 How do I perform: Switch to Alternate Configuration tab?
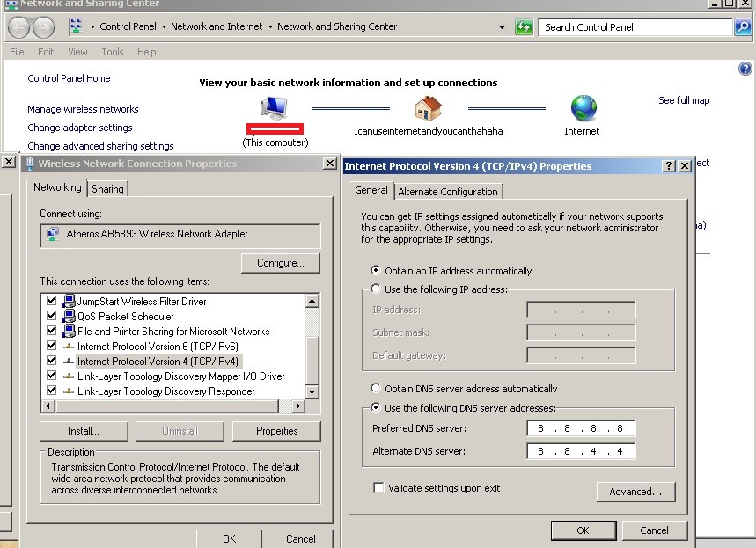[448, 192]
